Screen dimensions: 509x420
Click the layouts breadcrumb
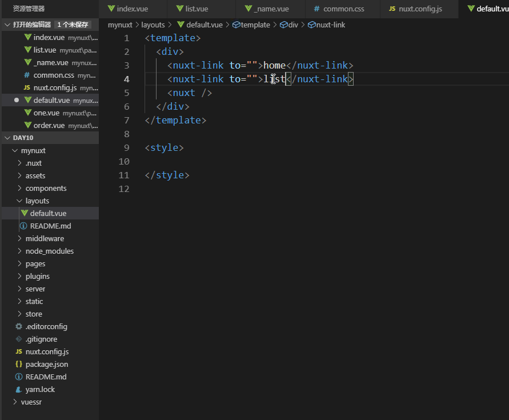point(153,25)
